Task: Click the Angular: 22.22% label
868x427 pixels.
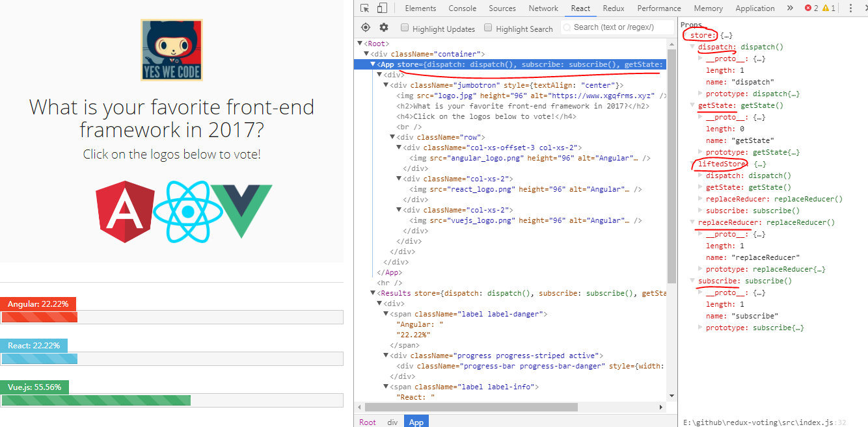Action: point(38,304)
